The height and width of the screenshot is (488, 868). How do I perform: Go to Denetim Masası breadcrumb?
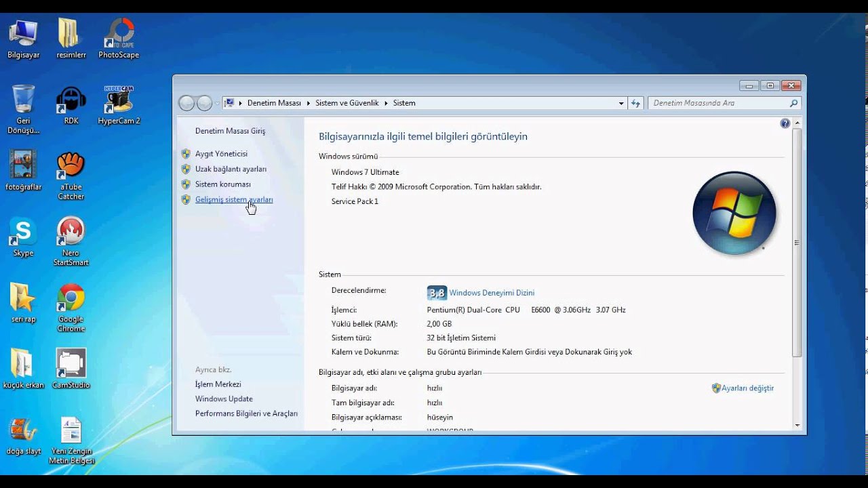click(274, 103)
